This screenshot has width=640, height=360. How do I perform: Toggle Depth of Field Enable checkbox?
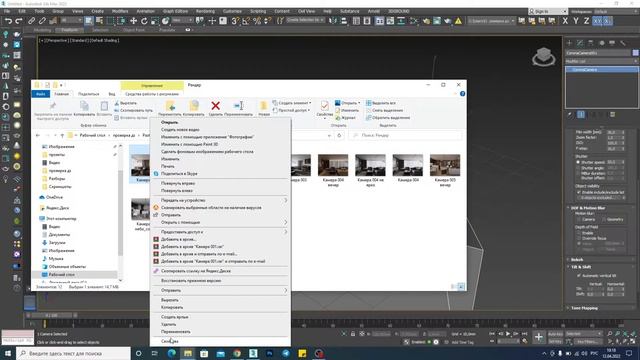pyautogui.click(x=579, y=233)
